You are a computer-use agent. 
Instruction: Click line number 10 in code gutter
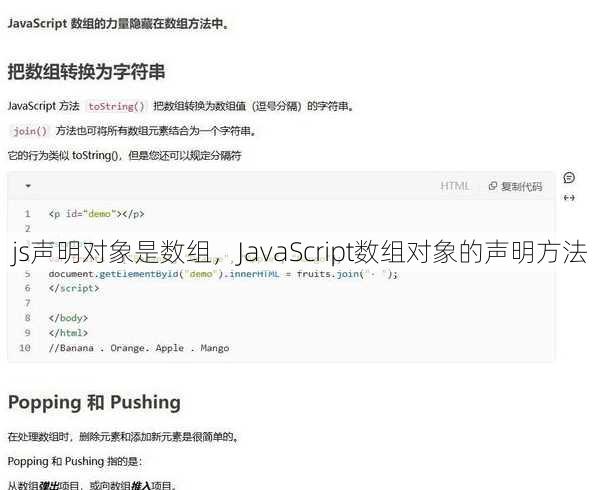click(x=25, y=348)
